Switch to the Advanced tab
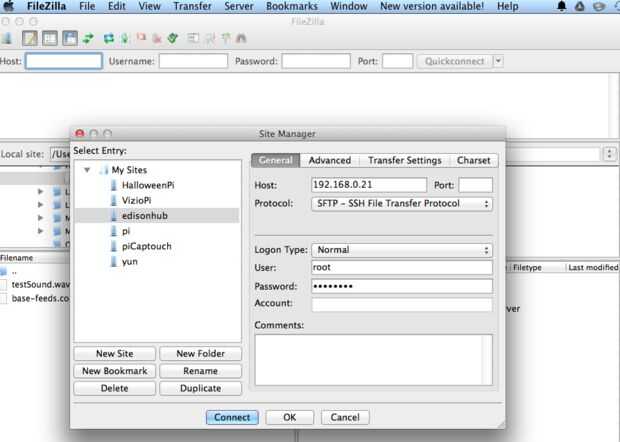Viewport: 620px width, 442px height. coord(330,161)
